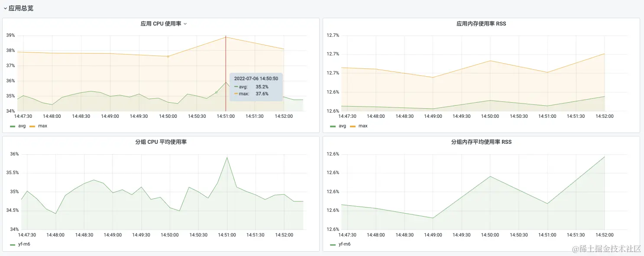Toggle max series in 应用 CPU 使用率 legend

(42, 126)
